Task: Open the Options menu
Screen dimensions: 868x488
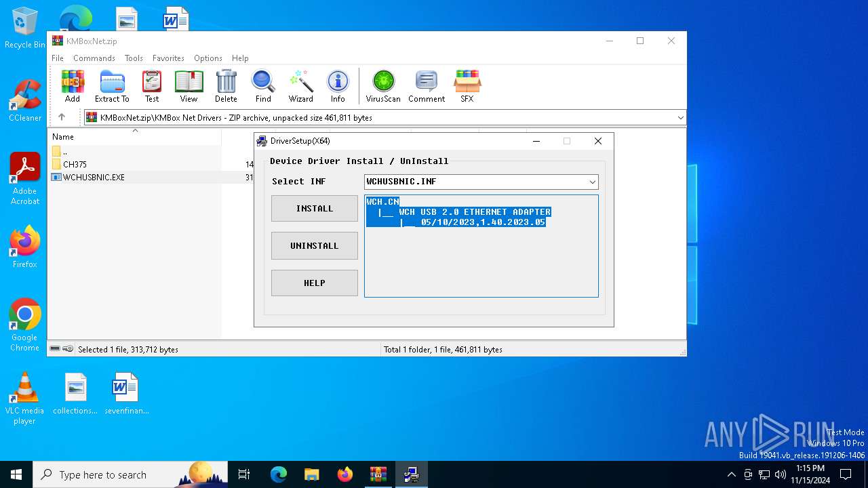Action: pos(208,58)
